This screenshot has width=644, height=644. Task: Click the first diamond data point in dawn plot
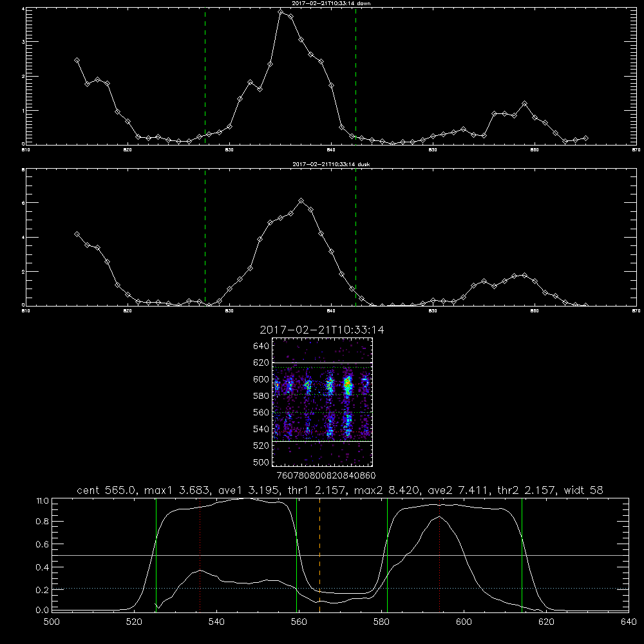(77, 60)
